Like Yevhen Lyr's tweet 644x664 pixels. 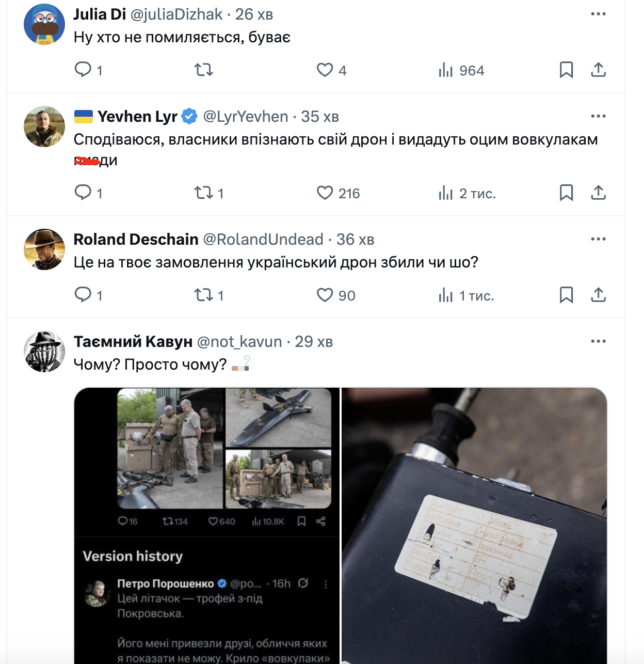(325, 193)
